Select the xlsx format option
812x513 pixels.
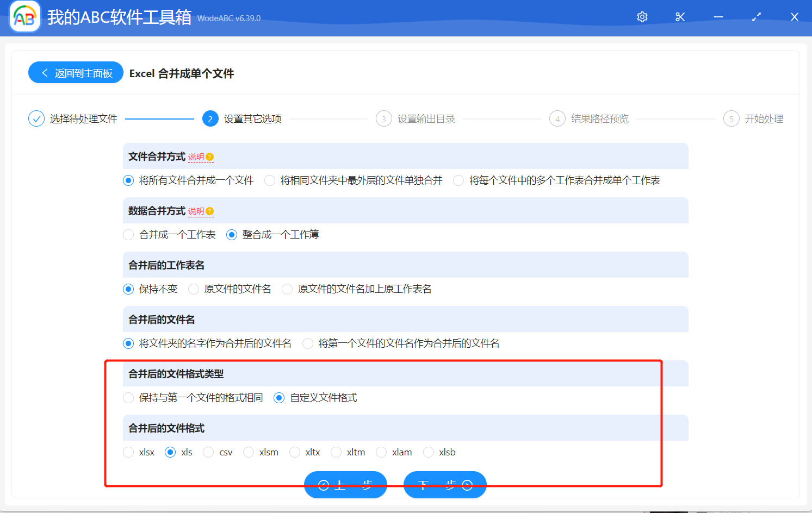[128, 452]
